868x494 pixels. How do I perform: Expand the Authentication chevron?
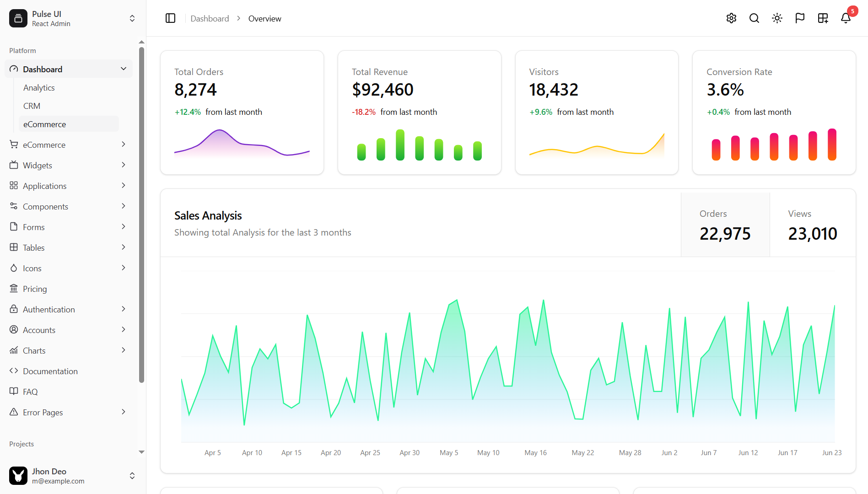pyautogui.click(x=124, y=309)
